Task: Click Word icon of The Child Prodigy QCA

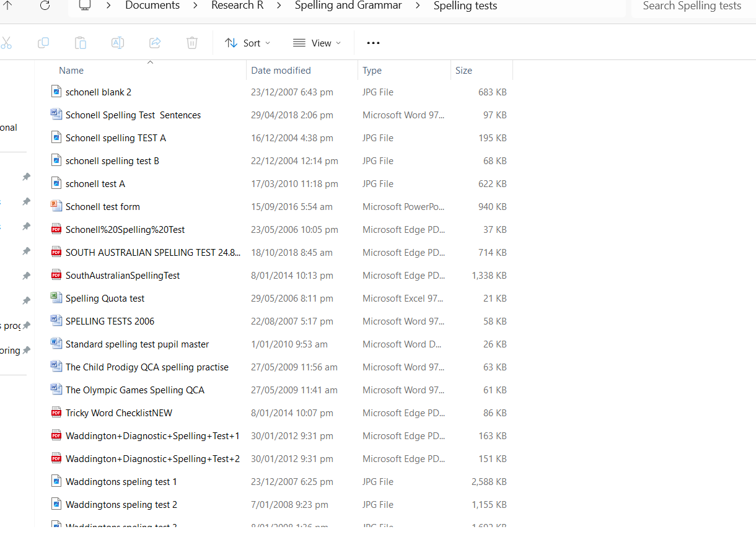Action: 56,367
